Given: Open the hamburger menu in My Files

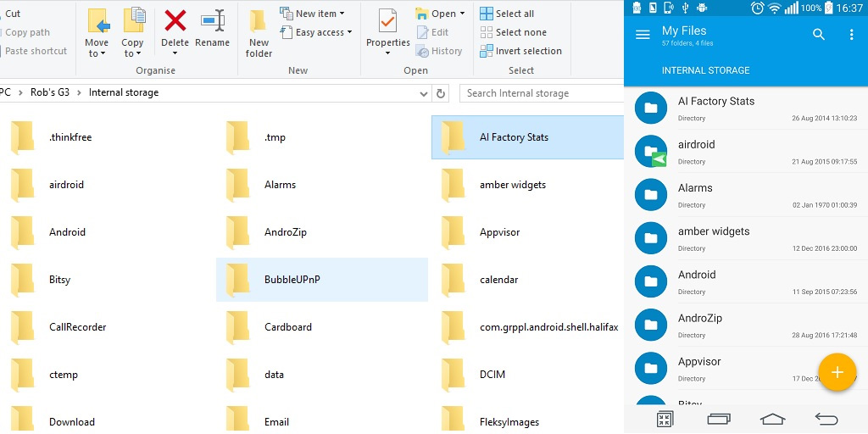Looking at the screenshot, I should [643, 35].
